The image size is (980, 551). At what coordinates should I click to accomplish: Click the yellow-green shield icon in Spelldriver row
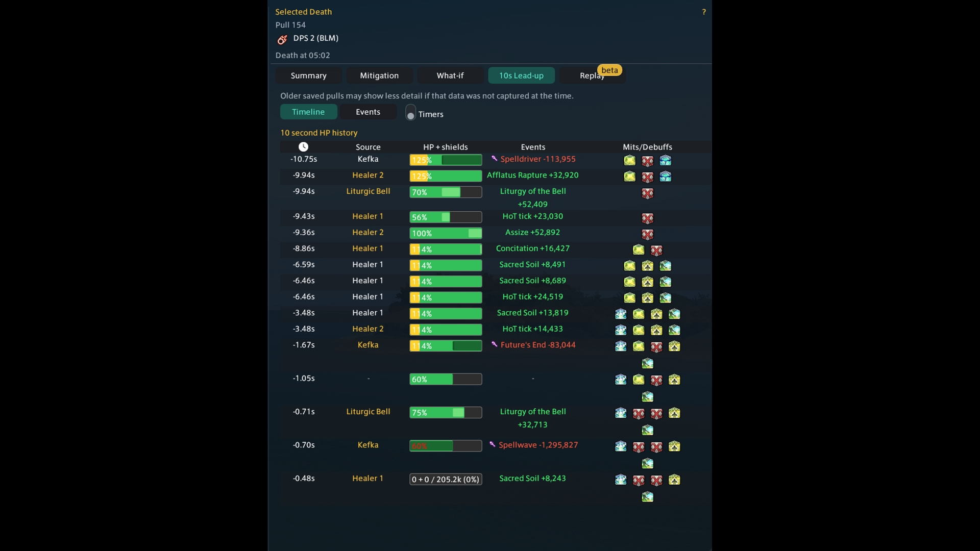point(629,161)
